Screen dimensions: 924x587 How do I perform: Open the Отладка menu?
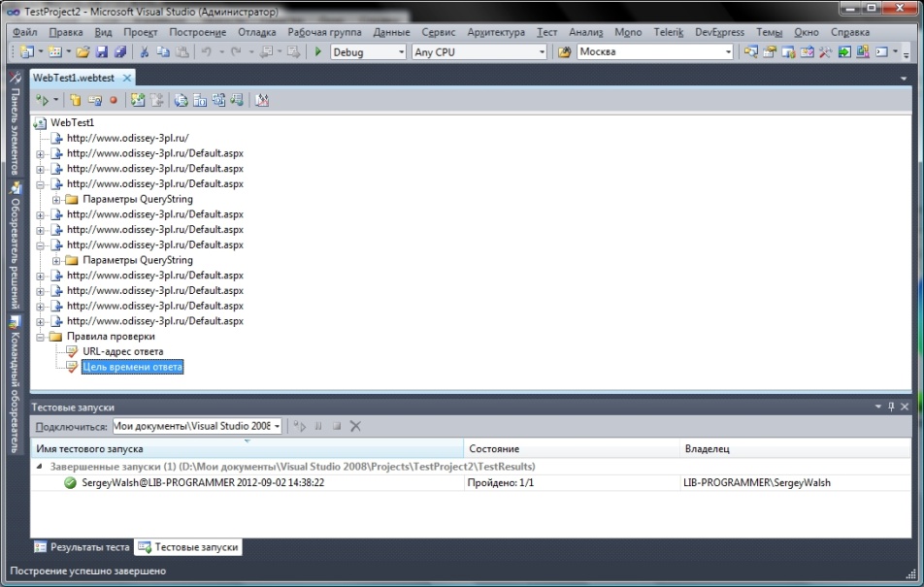(257, 32)
